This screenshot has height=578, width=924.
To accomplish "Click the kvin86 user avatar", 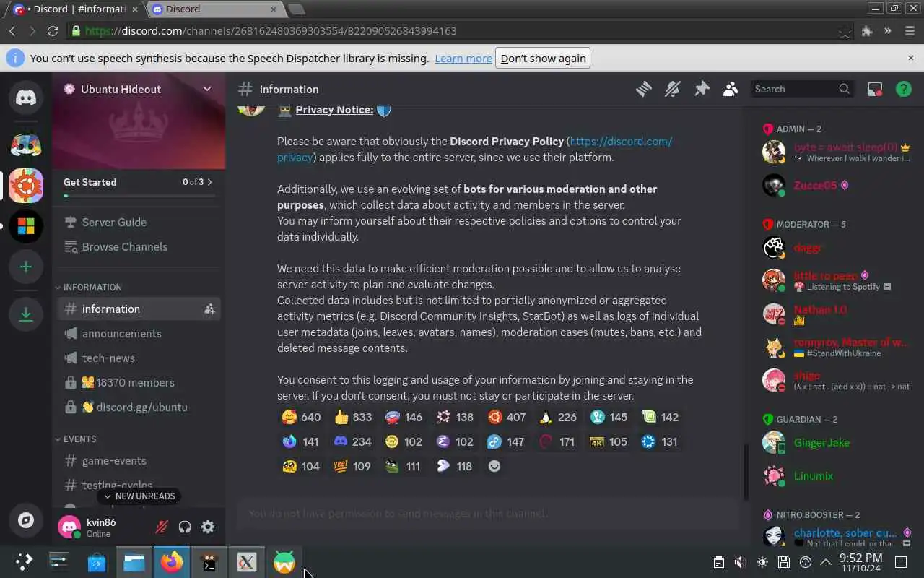I will tap(69, 527).
